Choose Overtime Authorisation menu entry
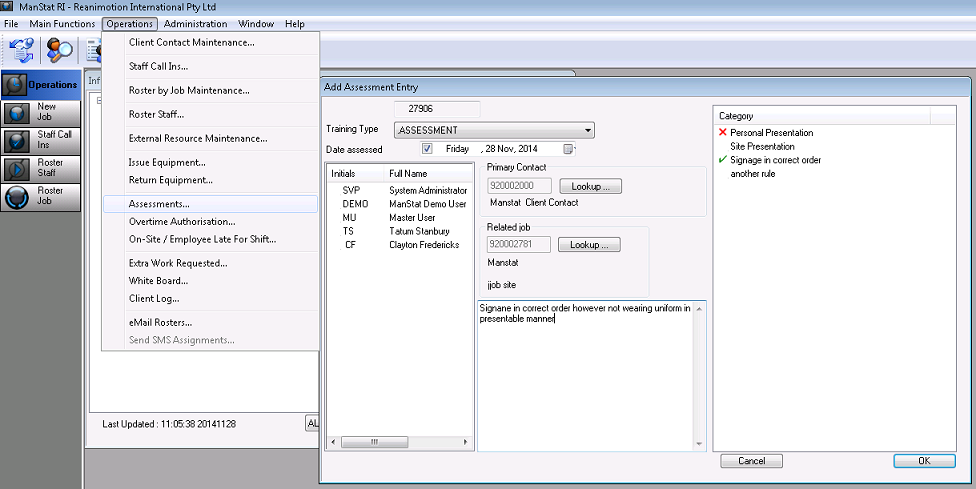Screen dimensions: 976x489 click(181, 222)
